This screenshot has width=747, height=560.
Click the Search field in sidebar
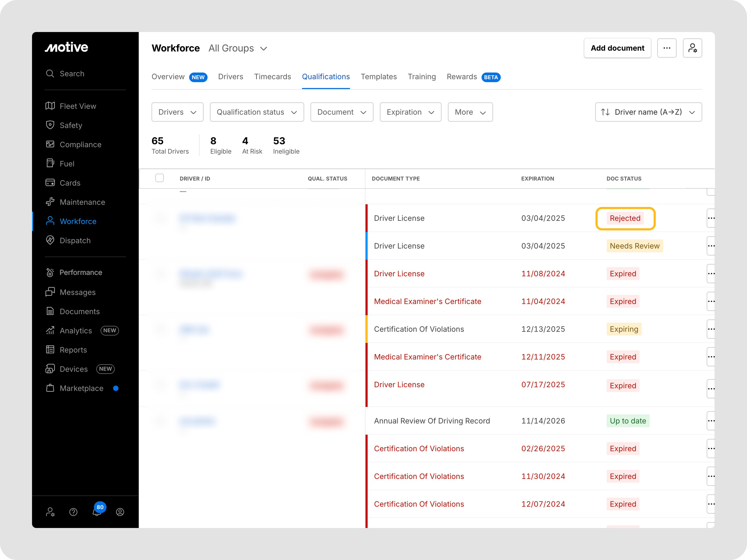tap(72, 74)
